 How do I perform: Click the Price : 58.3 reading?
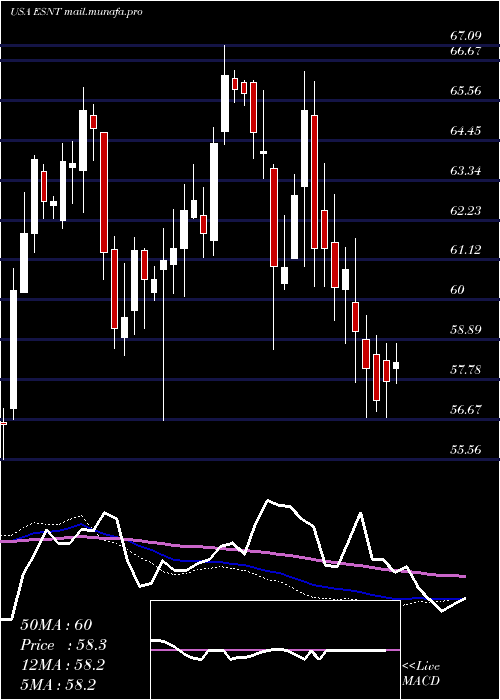click(x=64, y=645)
